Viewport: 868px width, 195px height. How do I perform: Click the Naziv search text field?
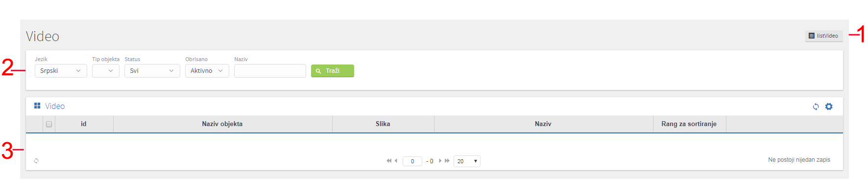click(270, 71)
